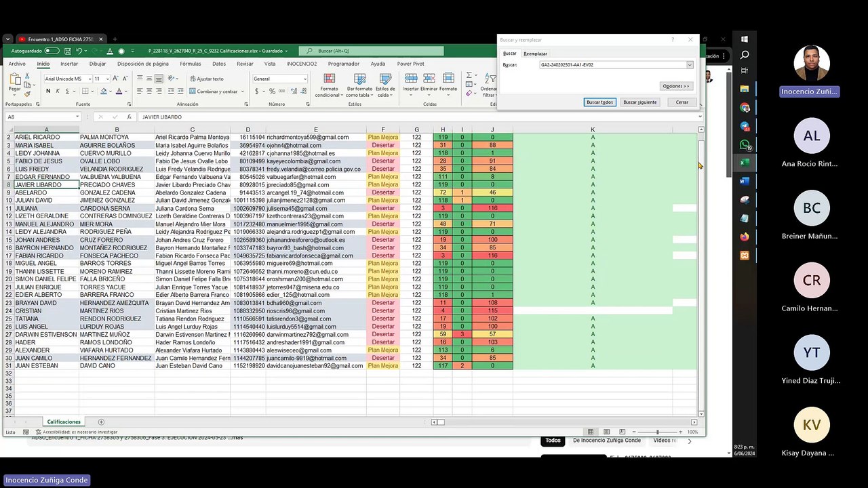
Task: Apply bold (N) formatting
Action: [x=50, y=91]
